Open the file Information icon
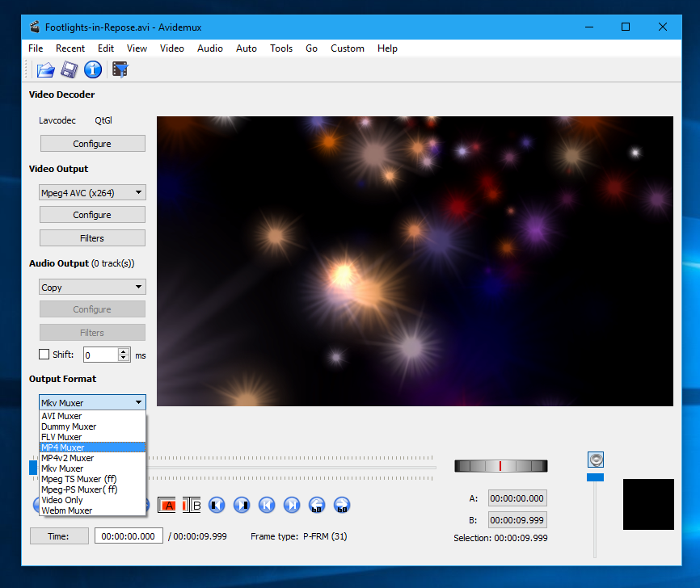This screenshot has height=588, width=700. click(x=93, y=70)
